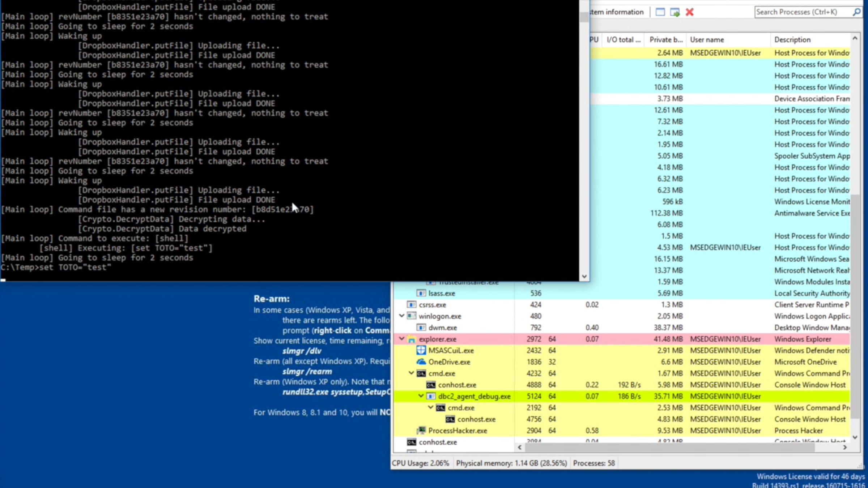Click the red X terminate toolbar icon
Screen dimensions: 868x488
click(x=689, y=12)
